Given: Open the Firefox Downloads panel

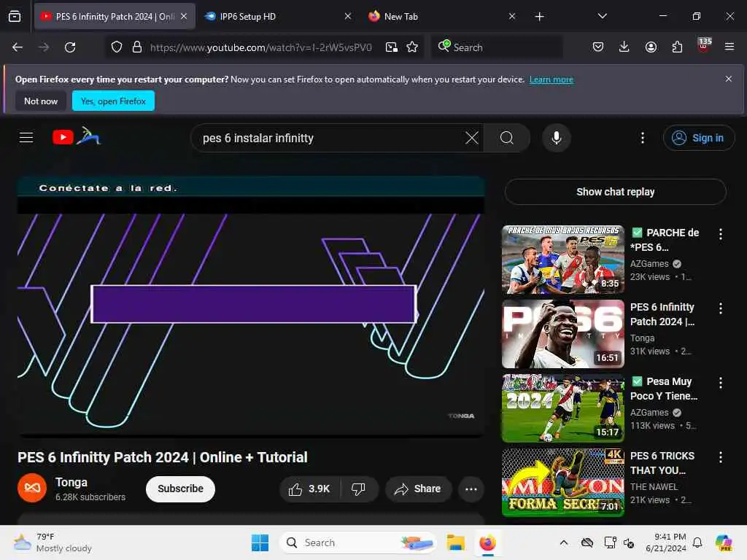Looking at the screenshot, I should click(x=624, y=47).
